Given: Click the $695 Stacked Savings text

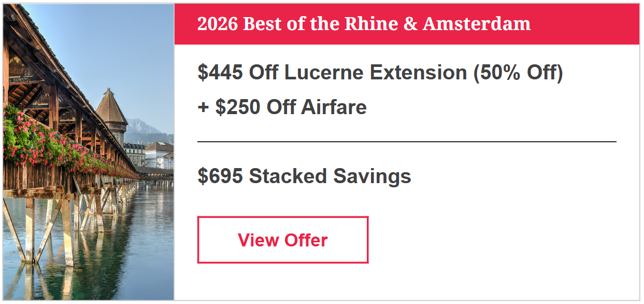Looking at the screenshot, I should (x=304, y=176).
